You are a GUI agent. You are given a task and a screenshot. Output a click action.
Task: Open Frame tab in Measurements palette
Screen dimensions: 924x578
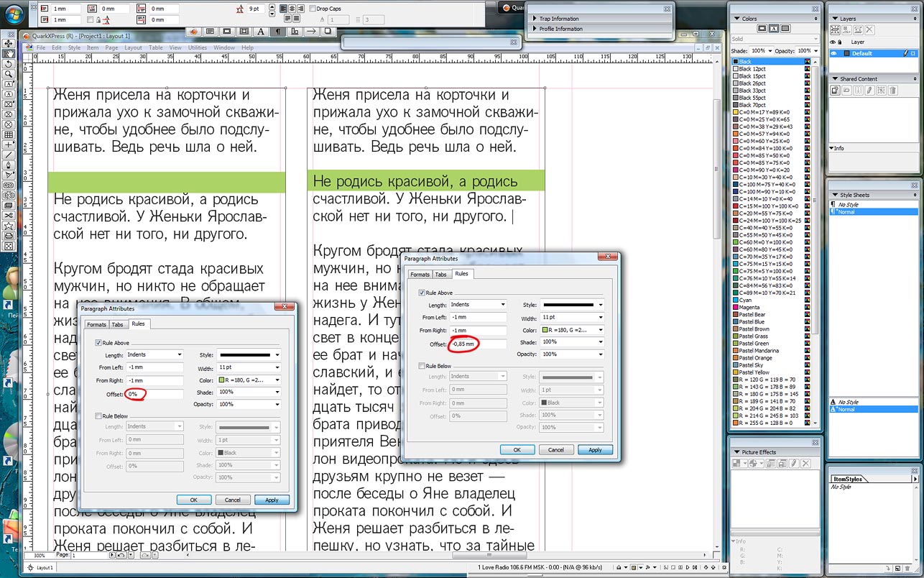point(228,32)
